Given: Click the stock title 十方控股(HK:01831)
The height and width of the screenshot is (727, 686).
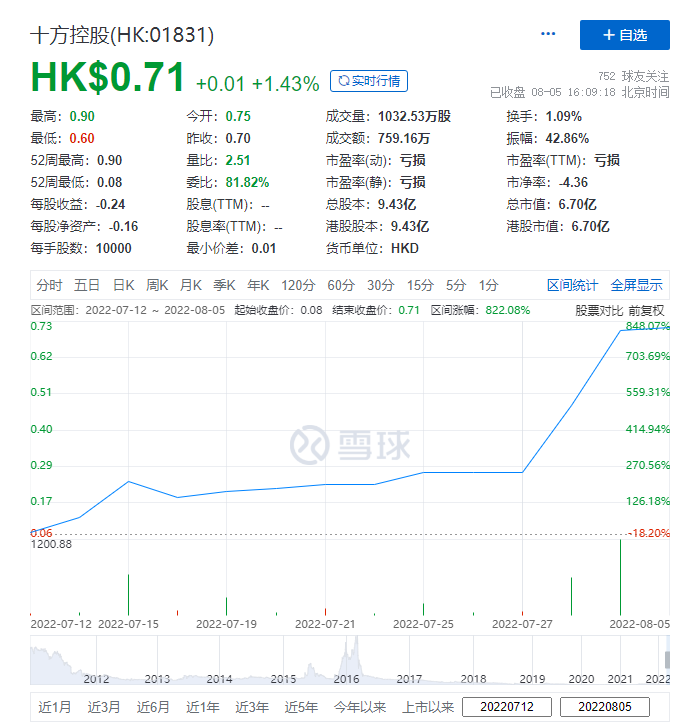Looking at the screenshot, I should [122, 35].
